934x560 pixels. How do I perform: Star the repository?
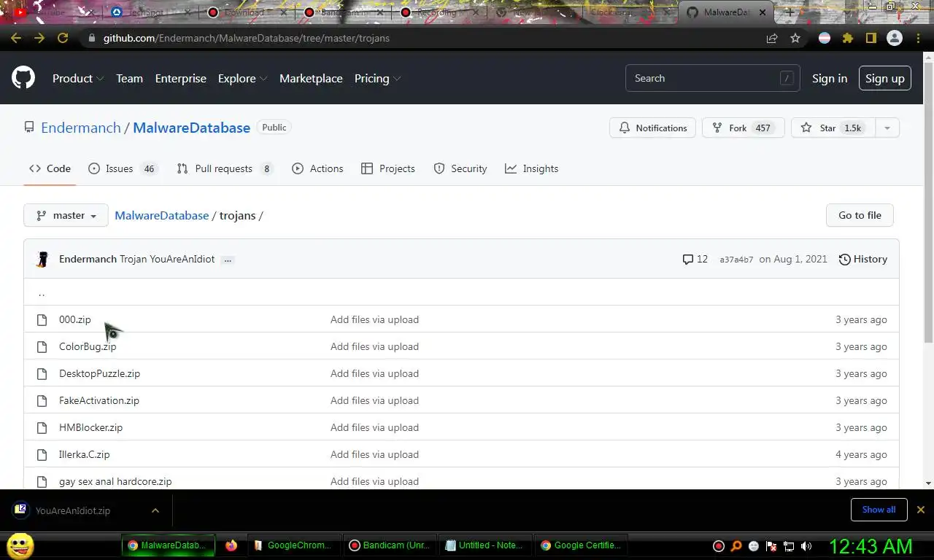tap(833, 128)
